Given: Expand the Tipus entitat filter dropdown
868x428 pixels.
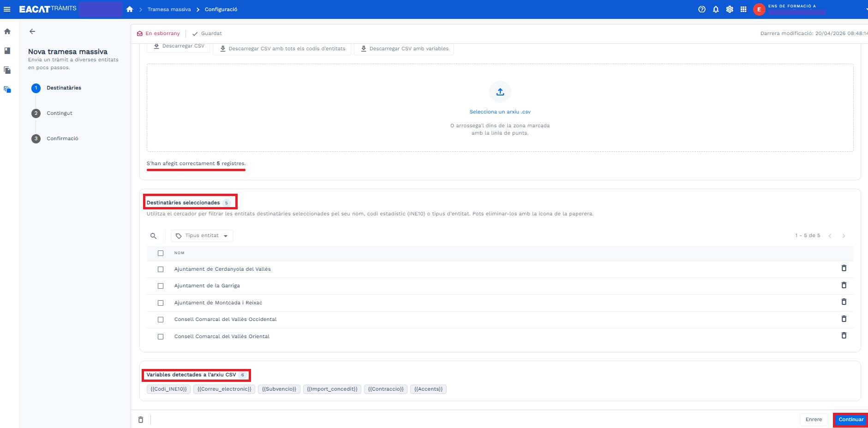Looking at the screenshot, I should tap(202, 236).
